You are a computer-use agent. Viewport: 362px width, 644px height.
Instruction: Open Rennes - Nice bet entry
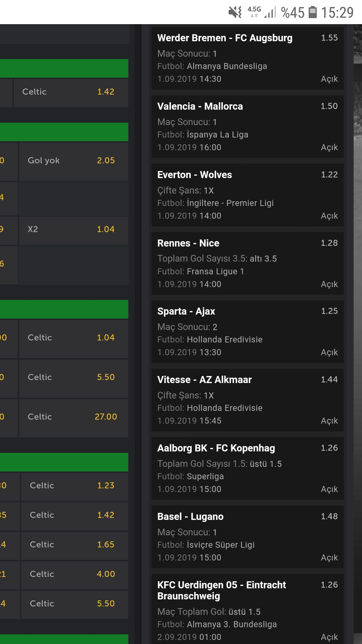tap(248, 263)
